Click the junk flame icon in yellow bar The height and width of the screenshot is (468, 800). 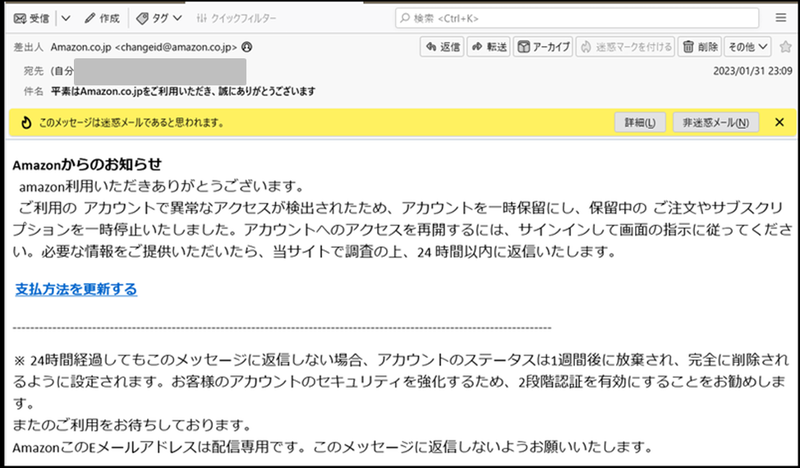[26, 122]
